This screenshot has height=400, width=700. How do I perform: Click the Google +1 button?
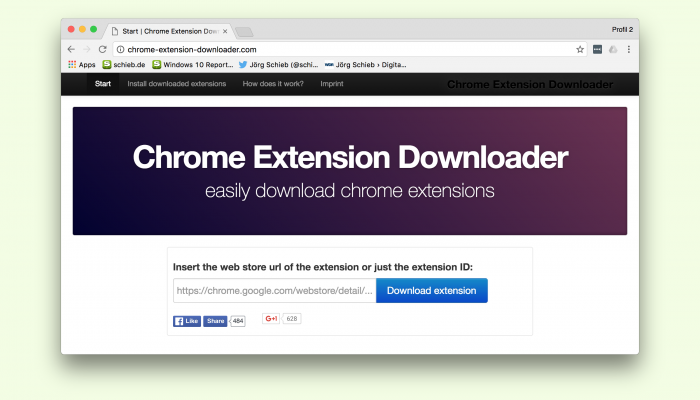pyautogui.click(x=271, y=319)
